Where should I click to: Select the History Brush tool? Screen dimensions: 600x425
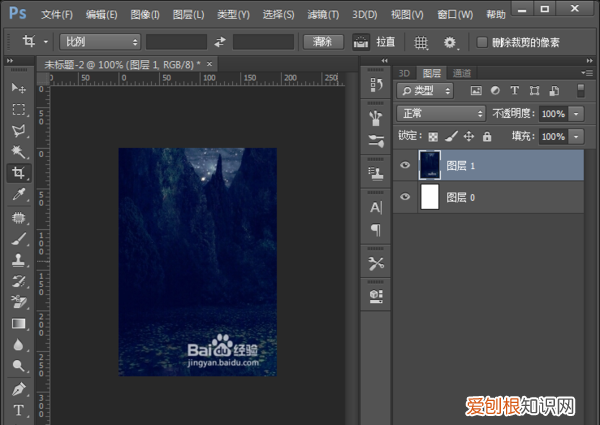(18, 282)
